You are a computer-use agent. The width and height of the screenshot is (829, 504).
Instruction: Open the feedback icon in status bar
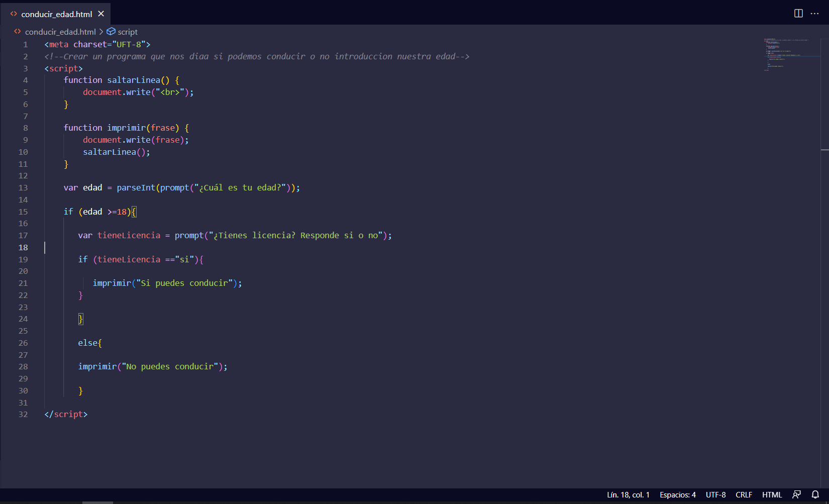tap(796, 495)
